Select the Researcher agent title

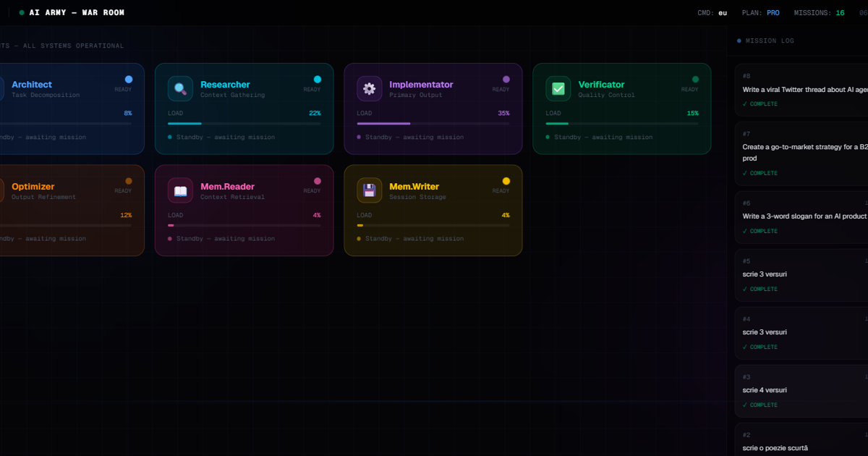tap(225, 85)
